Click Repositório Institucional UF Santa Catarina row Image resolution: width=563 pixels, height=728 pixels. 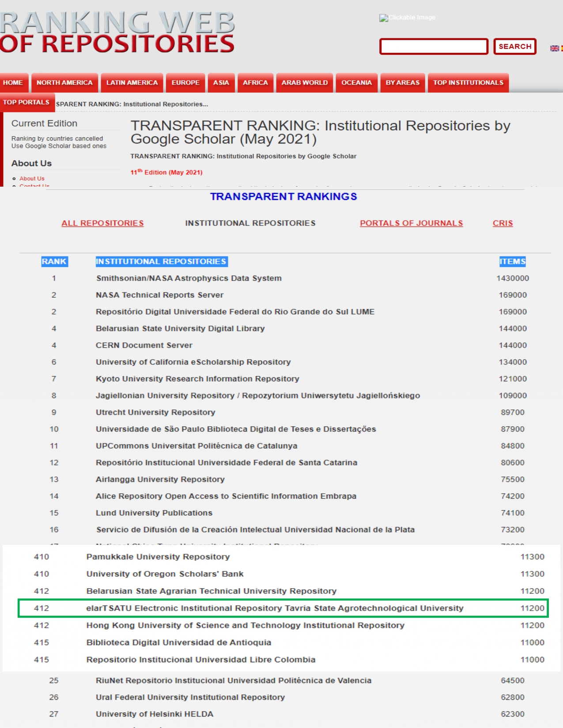(285, 463)
